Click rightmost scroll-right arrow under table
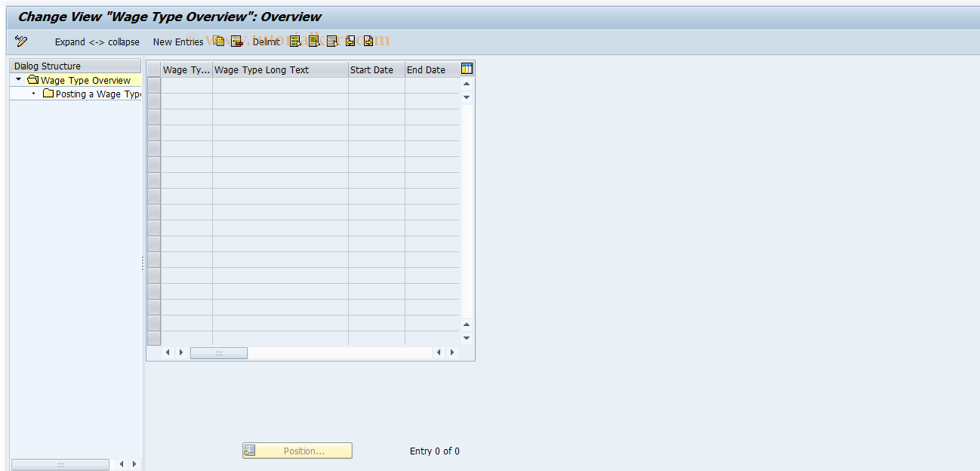The height and width of the screenshot is (471, 980). pos(452,352)
